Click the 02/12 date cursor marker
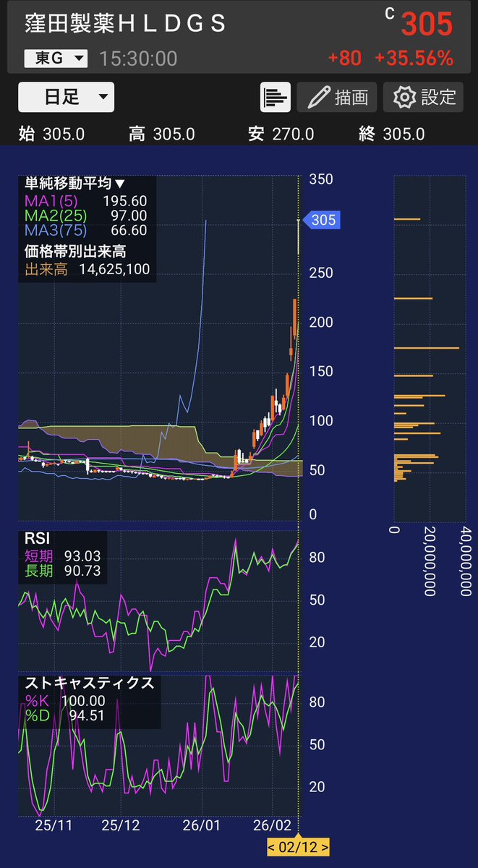 click(298, 846)
